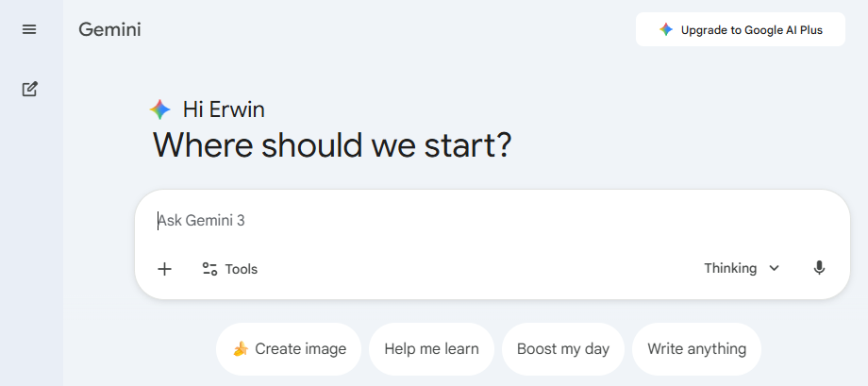
Task: Expand the chevron next to Thinking
Action: [775, 268]
